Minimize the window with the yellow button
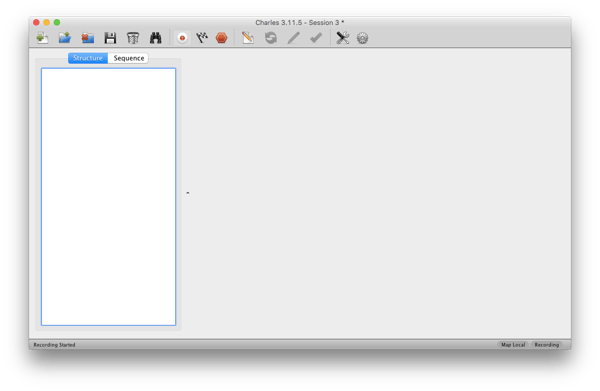Screen dimensions: 600x391 [47, 23]
